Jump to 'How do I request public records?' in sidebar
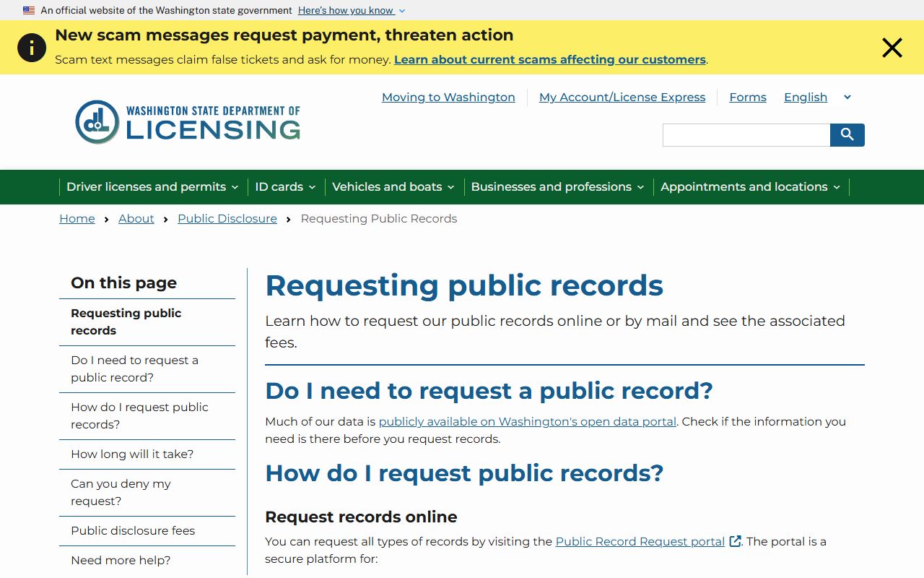The height and width of the screenshot is (578, 924). click(147, 416)
